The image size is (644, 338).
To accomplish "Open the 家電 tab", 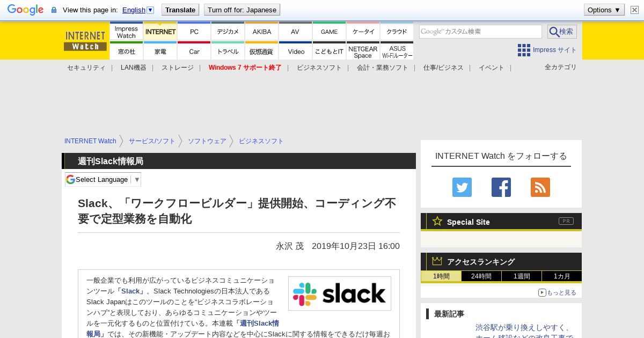I will click(160, 51).
